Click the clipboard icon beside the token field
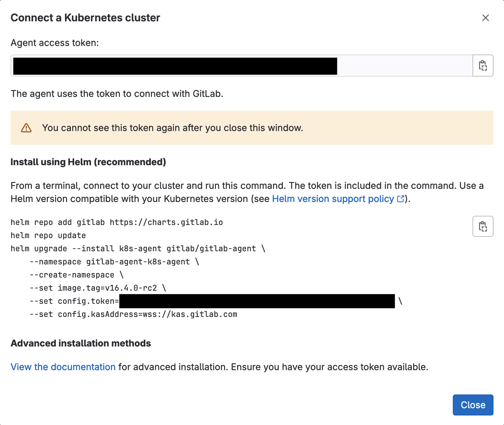 point(482,66)
